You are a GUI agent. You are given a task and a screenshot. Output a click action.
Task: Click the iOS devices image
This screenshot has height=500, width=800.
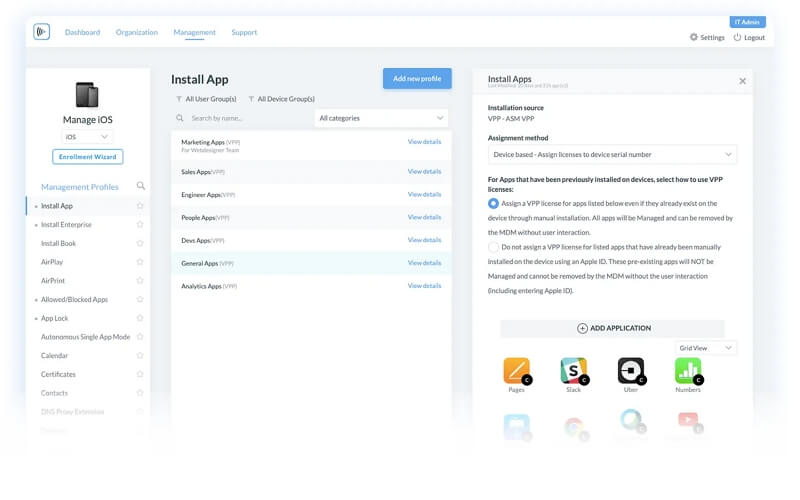coord(87,95)
